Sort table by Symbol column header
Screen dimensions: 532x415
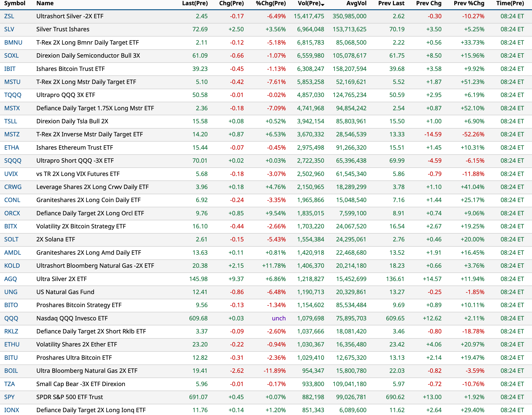pos(15,3)
